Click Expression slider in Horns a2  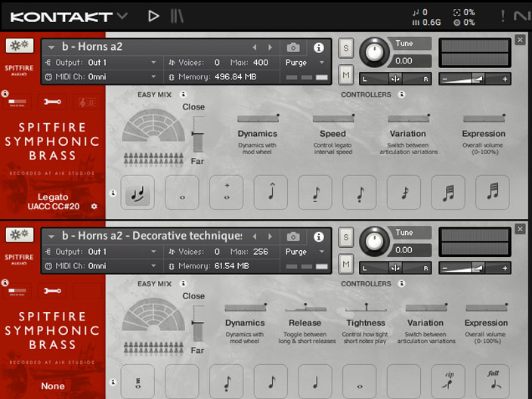(x=484, y=118)
